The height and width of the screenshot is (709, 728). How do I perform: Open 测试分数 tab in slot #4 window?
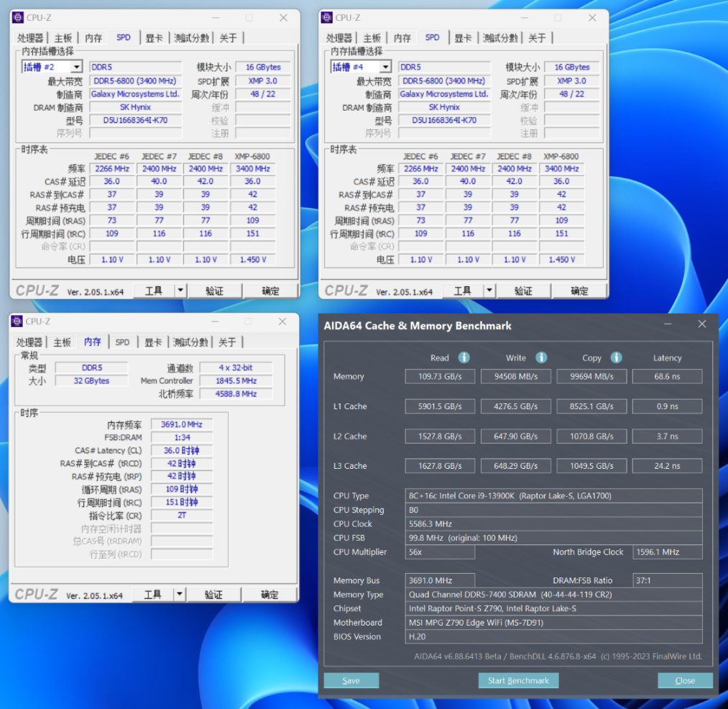[500, 38]
